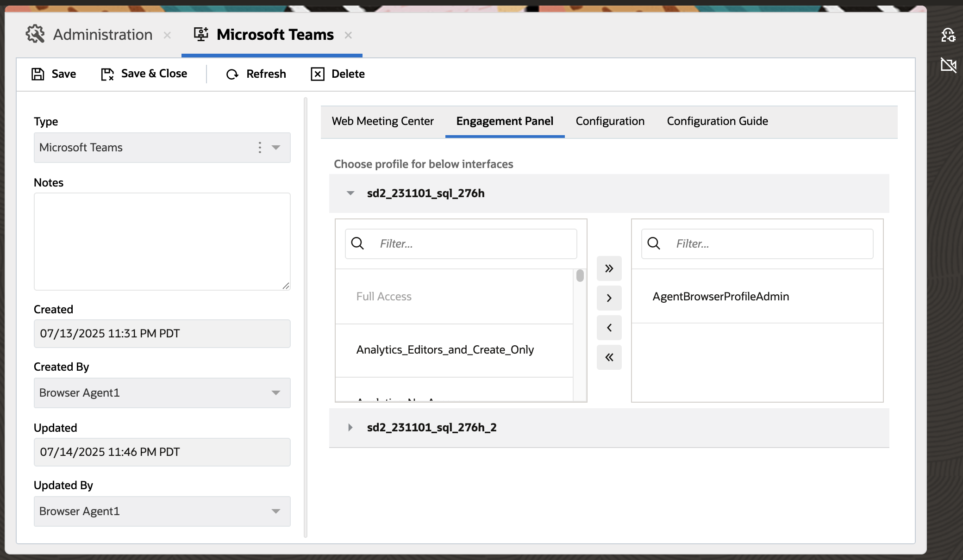Remove AgentBrowserProfileAdmin using single left-arrow icon
This screenshot has width=963, height=560.
pos(609,328)
